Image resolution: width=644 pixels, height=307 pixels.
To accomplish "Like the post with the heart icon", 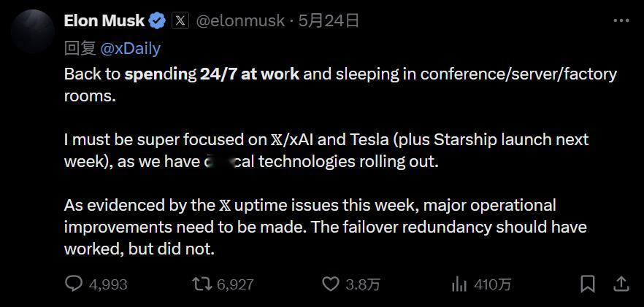I will tap(331, 284).
